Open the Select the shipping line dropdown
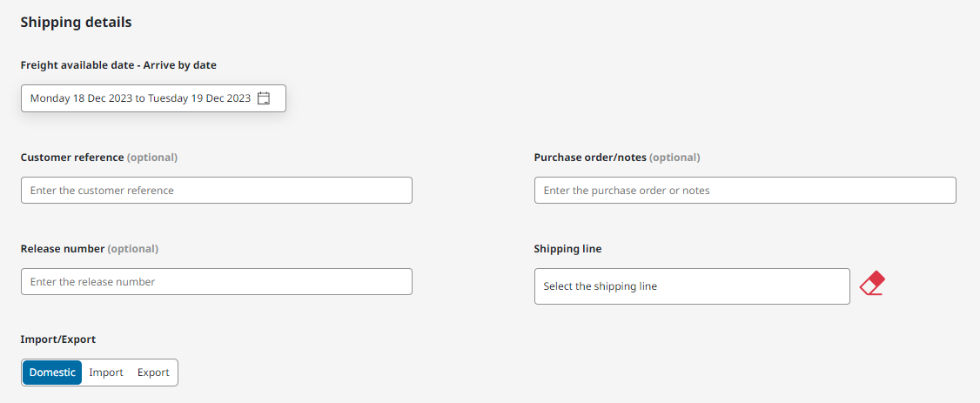The width and height of the screenshot is (980, 403). tap(691, 286)
